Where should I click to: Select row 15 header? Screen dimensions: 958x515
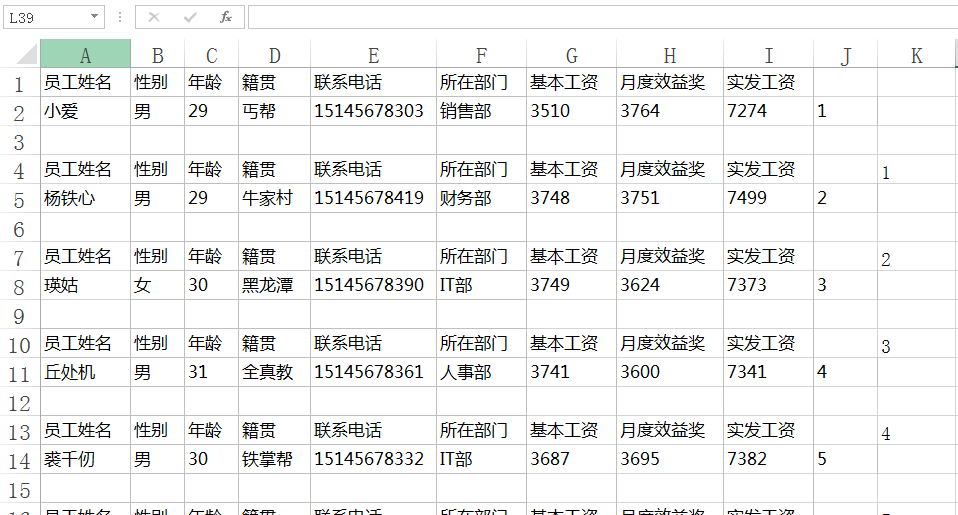pyautogui.click(x=20, y=489)
